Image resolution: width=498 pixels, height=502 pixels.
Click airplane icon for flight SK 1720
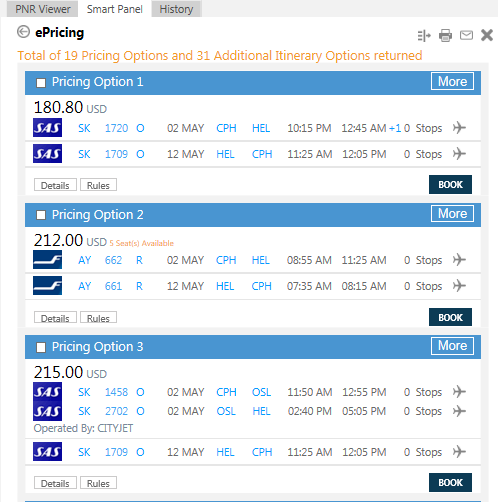tap(459, 128)
